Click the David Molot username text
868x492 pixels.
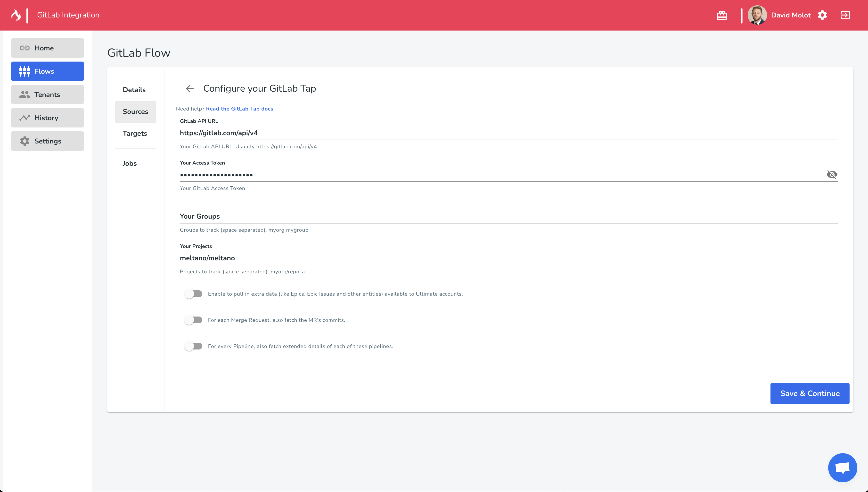pos(791,15)
